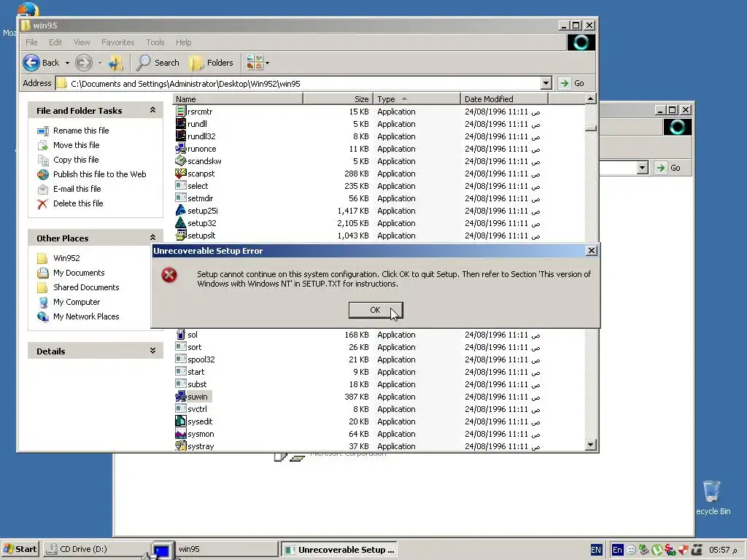The height and width of the screenshot is (560, 747).
Task: Sort by the Size column header
Action: click(x=338, y=99)
